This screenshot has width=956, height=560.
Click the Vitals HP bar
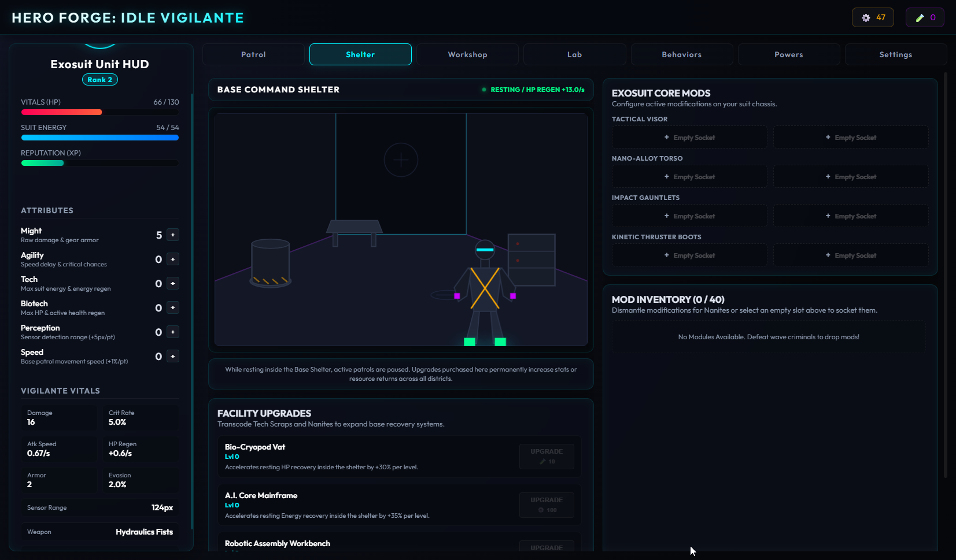100,112
